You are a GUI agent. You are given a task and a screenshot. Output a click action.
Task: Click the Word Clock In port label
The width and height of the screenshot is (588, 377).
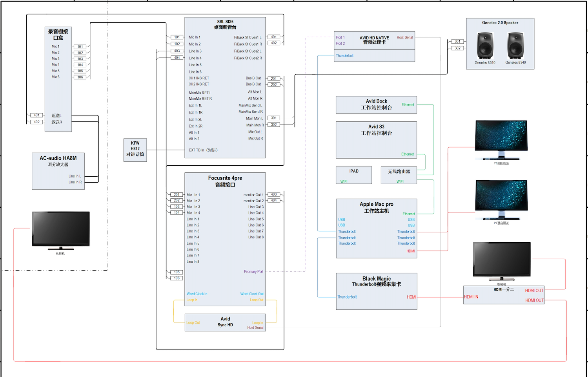[197, 294]
